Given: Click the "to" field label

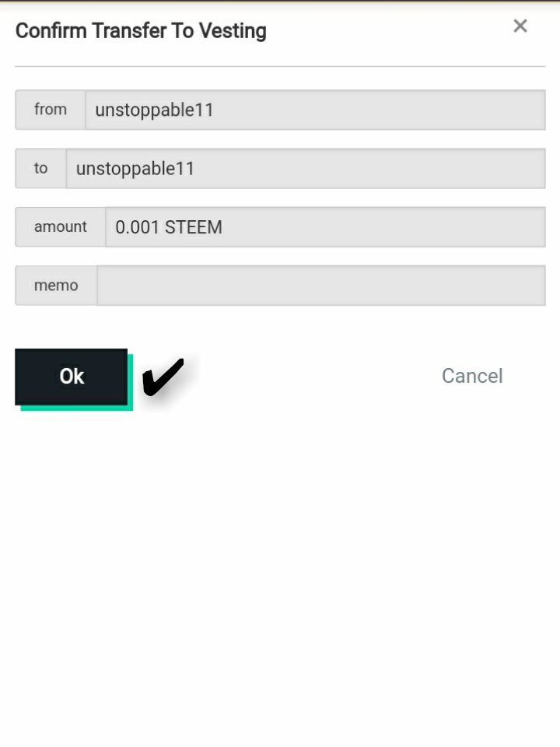Looking at the screenshot, I should point(40,168).
